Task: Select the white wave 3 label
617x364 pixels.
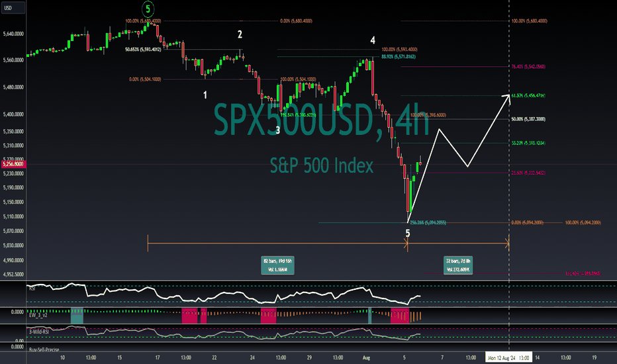Action: 277,130
